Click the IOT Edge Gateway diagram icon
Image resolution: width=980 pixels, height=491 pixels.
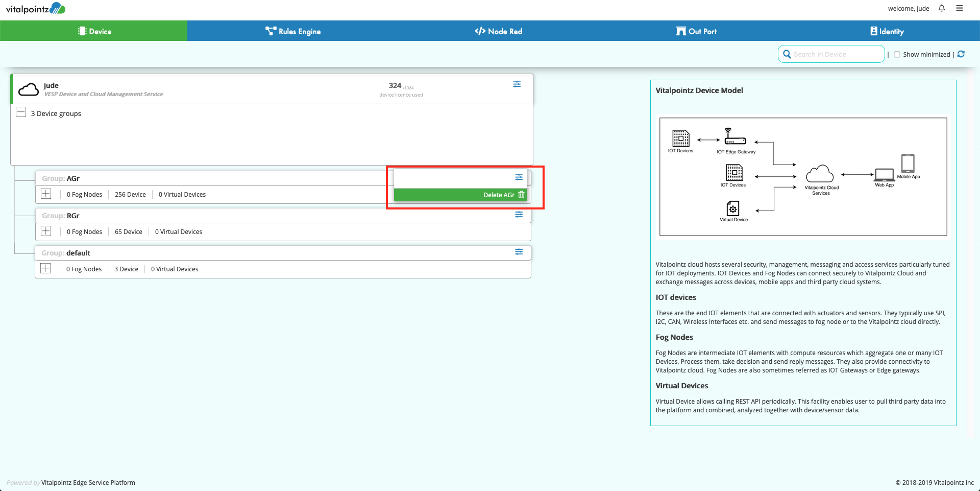(735, 136)
